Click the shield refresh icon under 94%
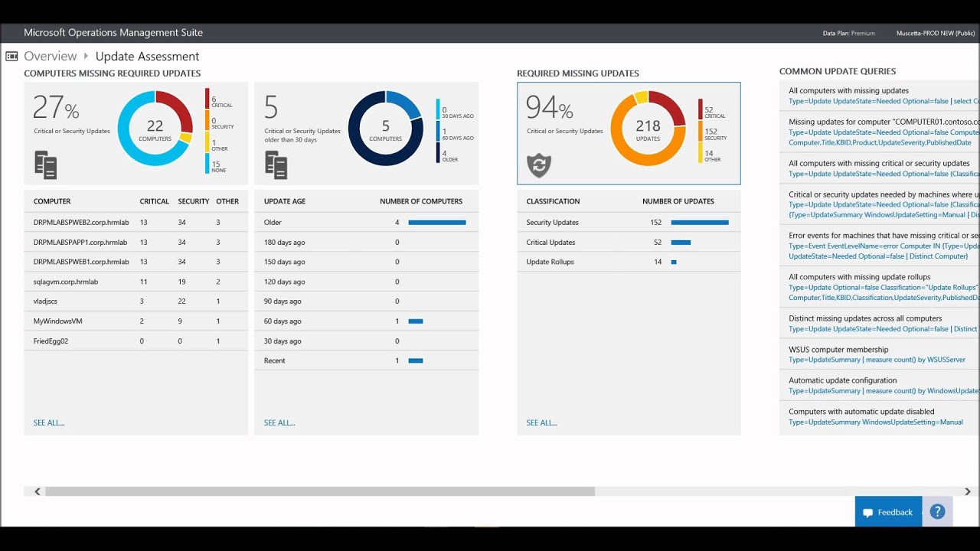Screen dimensions: 980x551 pyautogui.click(x=539, y=165)
